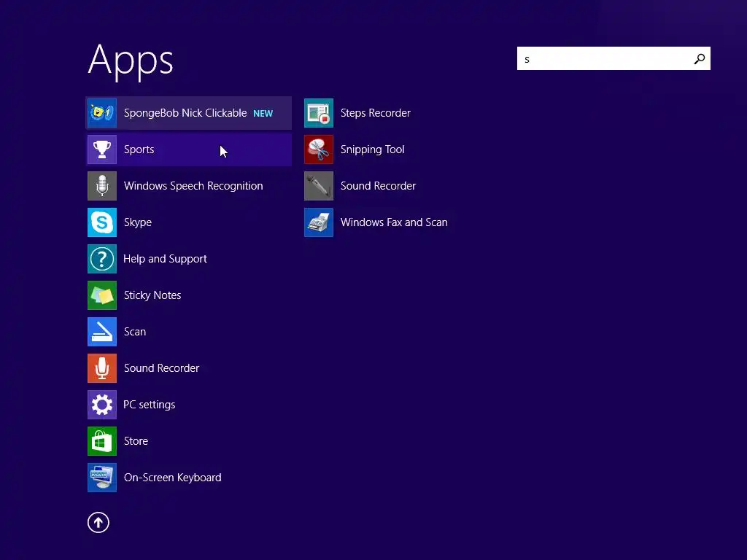
Task: Open the Scan app icon
Action: [x=102, y=332]
